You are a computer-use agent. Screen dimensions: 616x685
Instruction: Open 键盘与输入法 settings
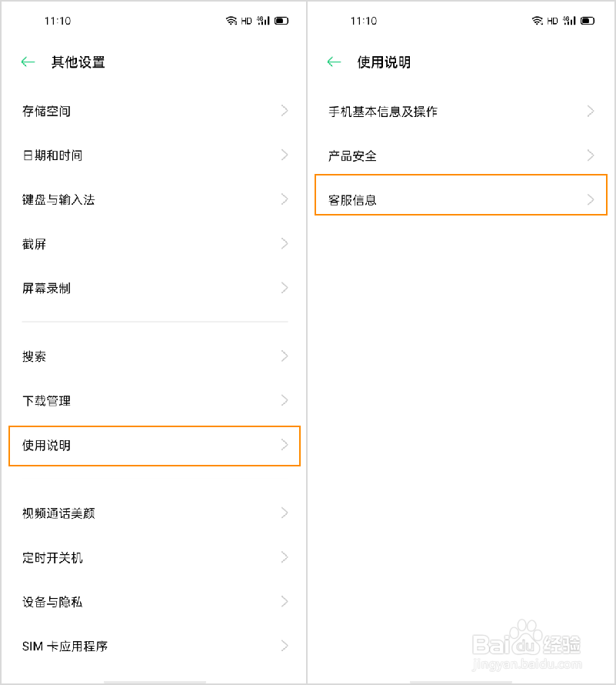[155, 199]
